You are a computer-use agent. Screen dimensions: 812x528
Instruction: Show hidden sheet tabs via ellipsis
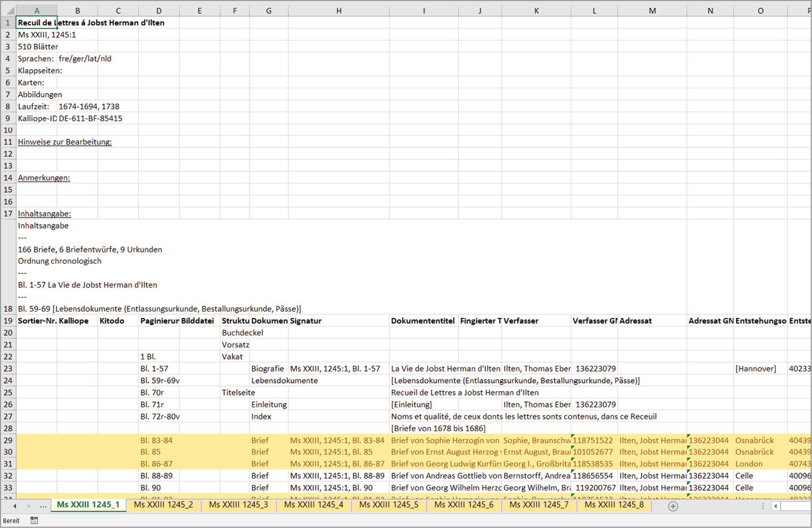[43, 506]
